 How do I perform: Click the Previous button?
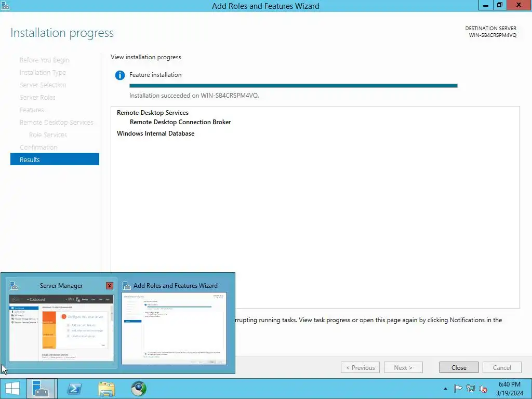(360, 368)
